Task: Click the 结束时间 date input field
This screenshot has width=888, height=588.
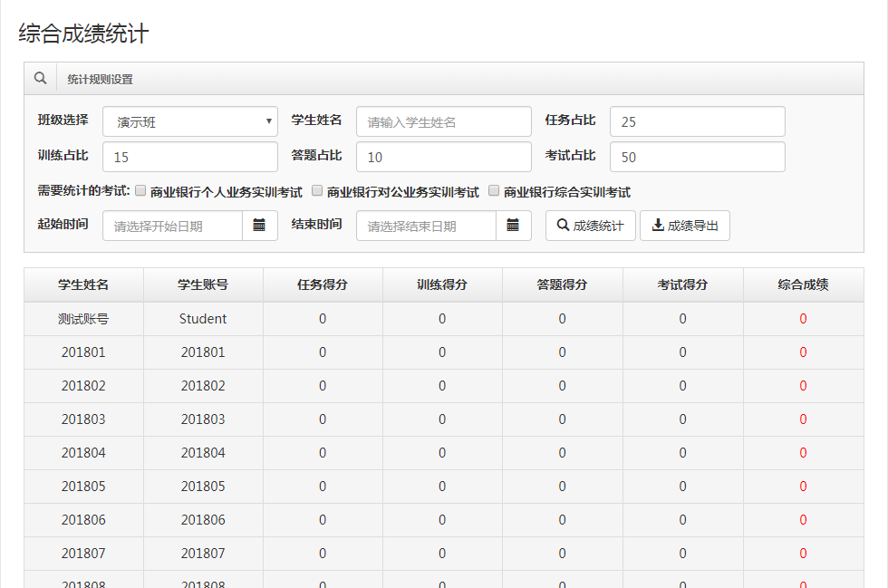Action: (426, 226)
